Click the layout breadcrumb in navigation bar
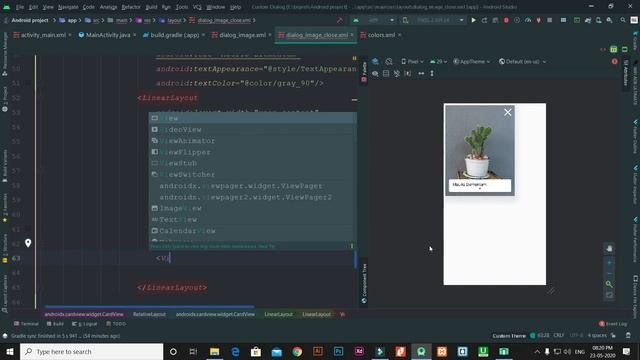The height and width of the screenshot is (360, 640). [x=174, y=20]
